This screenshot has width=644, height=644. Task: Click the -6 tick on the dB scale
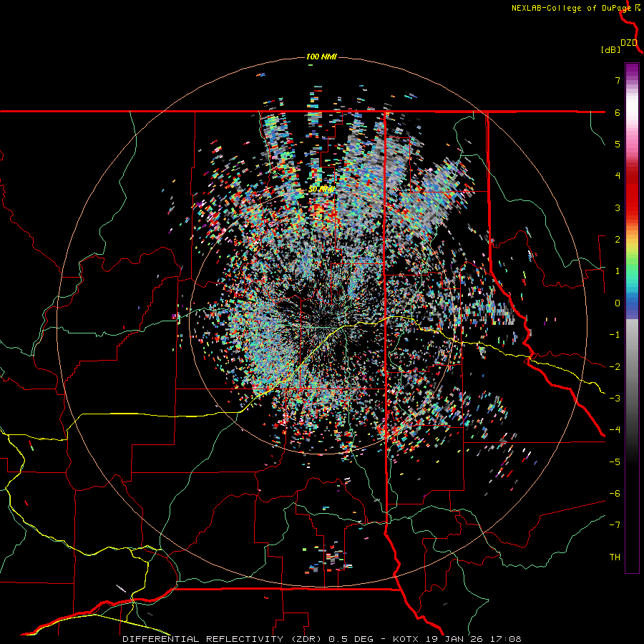(615, 493)
